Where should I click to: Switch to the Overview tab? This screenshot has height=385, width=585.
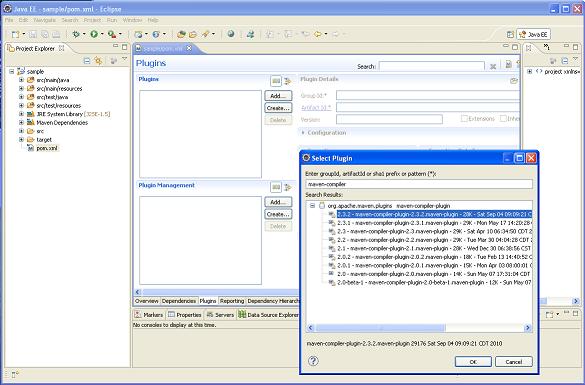pos(146,301)
